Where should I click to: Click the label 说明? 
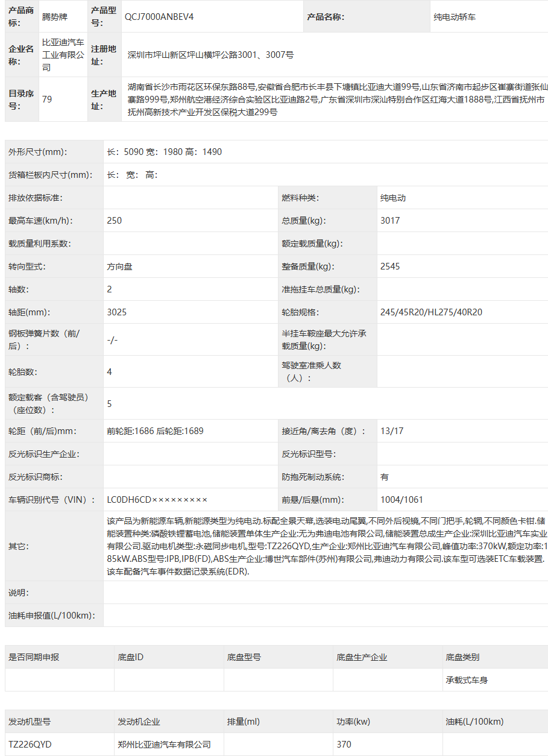pyautogui.click(x=19, y=593)
